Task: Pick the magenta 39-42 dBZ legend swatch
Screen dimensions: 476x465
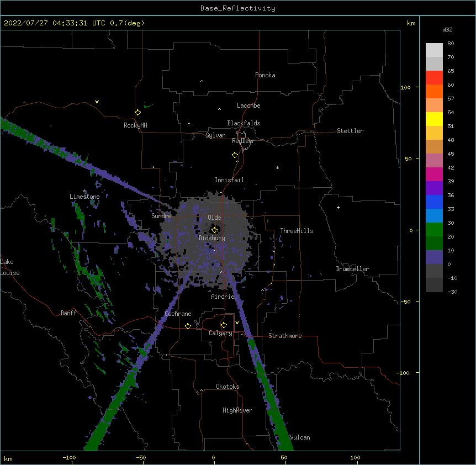Action: click(x=434, y=174)
